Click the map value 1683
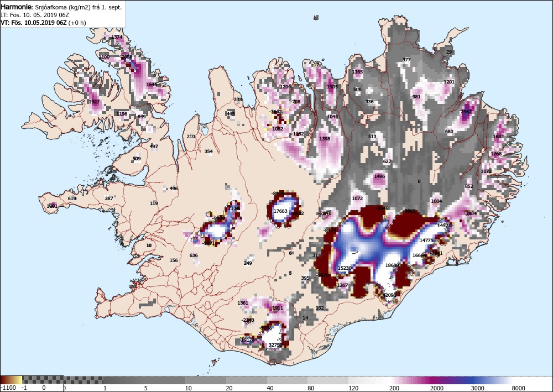The height and width of the screenshot is (392, 553). pos(498,137)
